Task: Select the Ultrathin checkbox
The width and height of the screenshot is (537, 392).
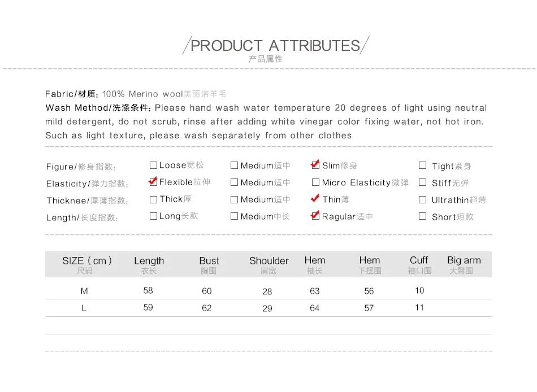Action: coord(423,199)
